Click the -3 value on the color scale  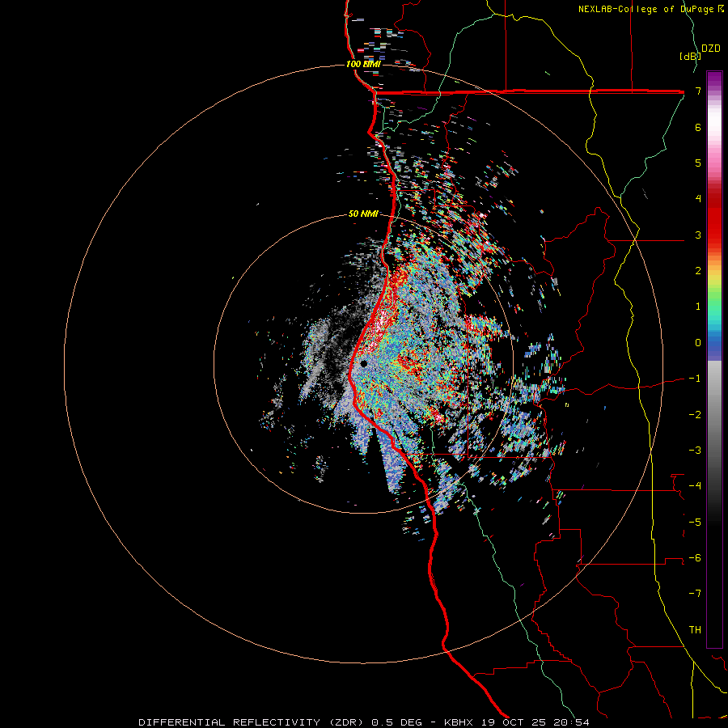click(x=695, y=451)
